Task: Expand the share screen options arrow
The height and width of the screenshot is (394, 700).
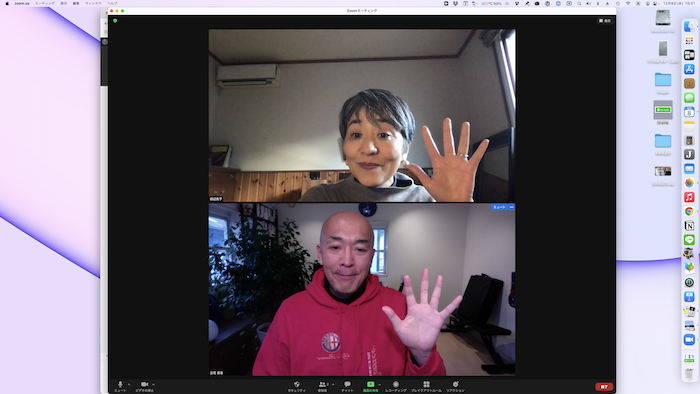Action: [x=379, y=384]
